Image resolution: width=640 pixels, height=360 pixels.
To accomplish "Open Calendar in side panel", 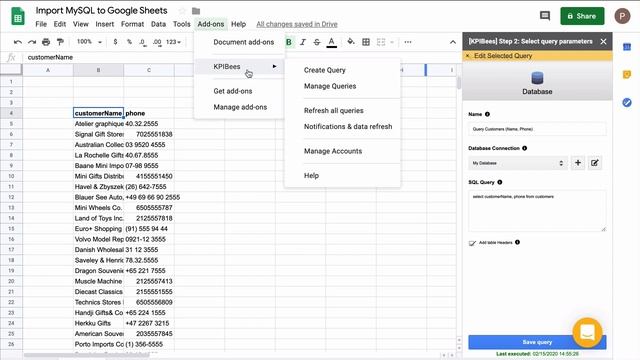I will 627,47.
